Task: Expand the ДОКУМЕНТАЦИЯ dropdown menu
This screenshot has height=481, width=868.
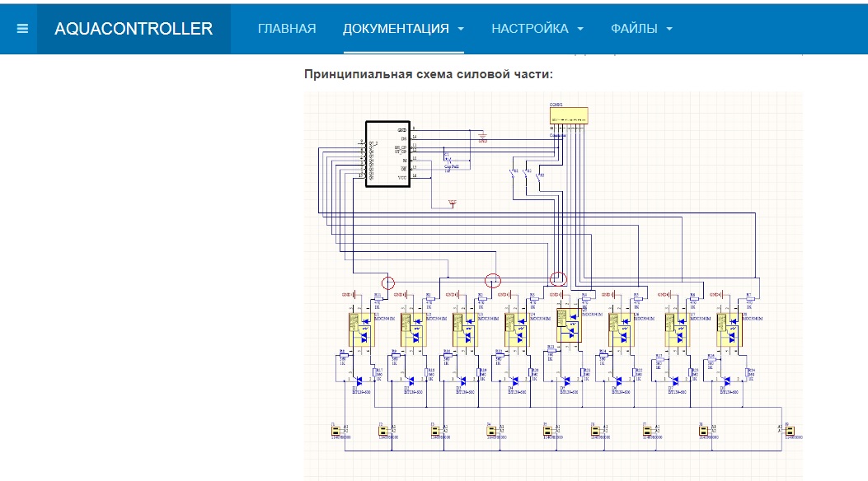Action: tap(404, 29)
